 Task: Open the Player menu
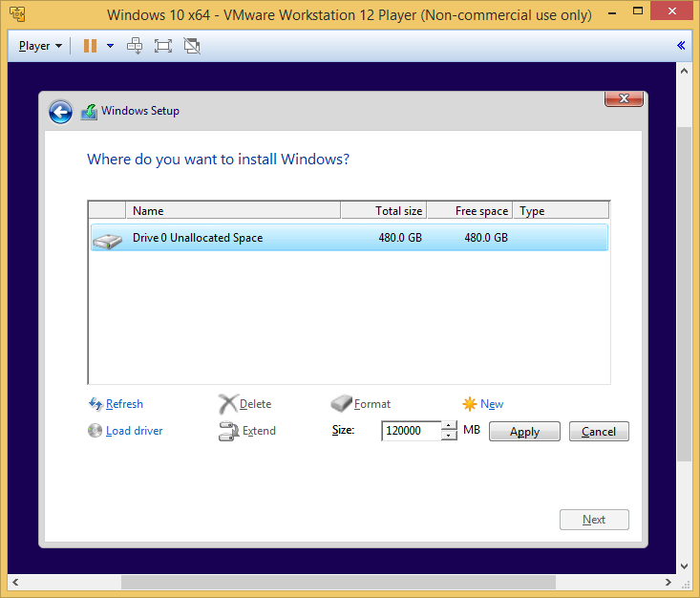(x=40, y=46)
